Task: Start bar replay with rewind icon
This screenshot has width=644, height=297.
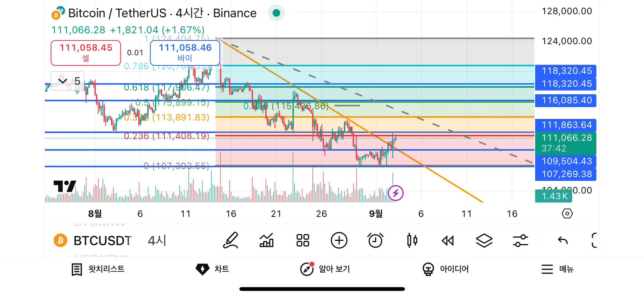Action: click(x=448, y=241)
